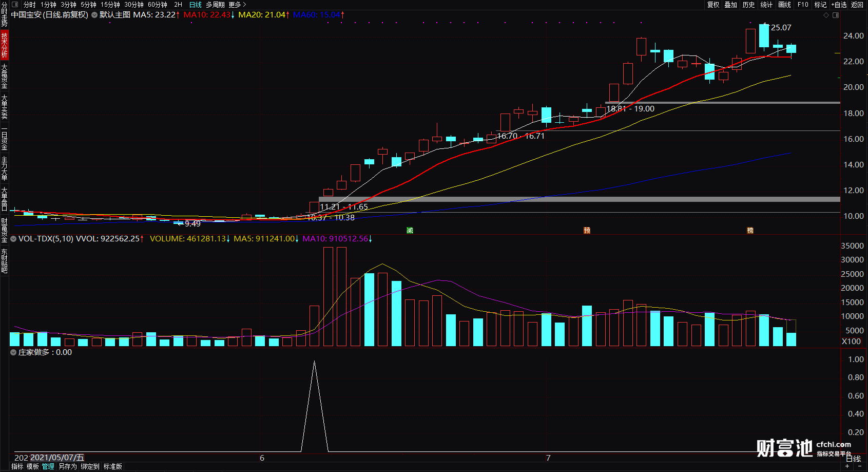This screenshot has height=472, width=868.
Task: Select the 1分钟 period tab
Action: pyautogui.click(x=49, y=5)
